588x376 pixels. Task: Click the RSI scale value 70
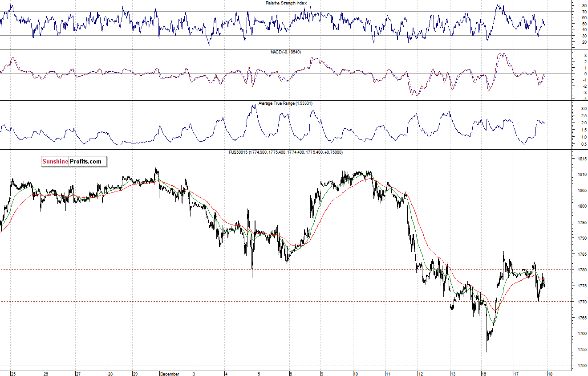click(x=584, y=12)
